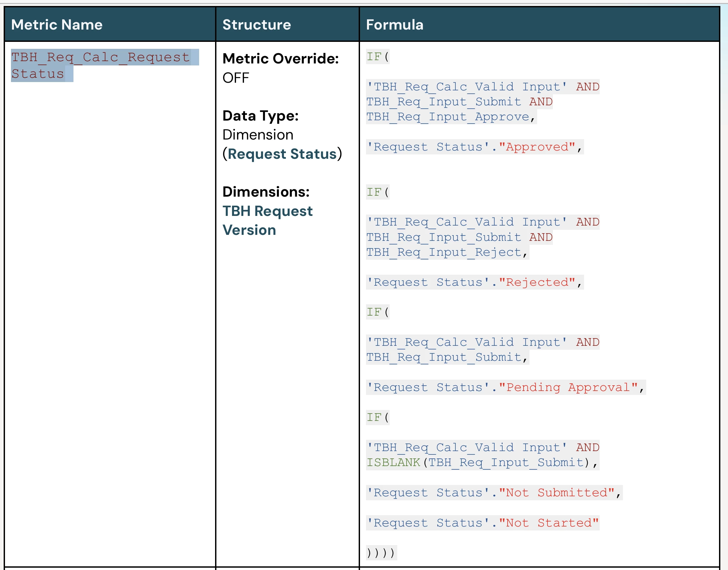Click the Request Status dimension link
Image resolution: width=728 pixels, height=570 pixels.
tap(282, 154)
